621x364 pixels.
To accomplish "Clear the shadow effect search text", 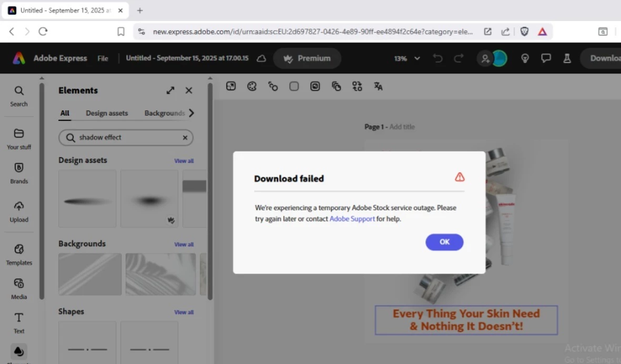I will tap(185, 137).
